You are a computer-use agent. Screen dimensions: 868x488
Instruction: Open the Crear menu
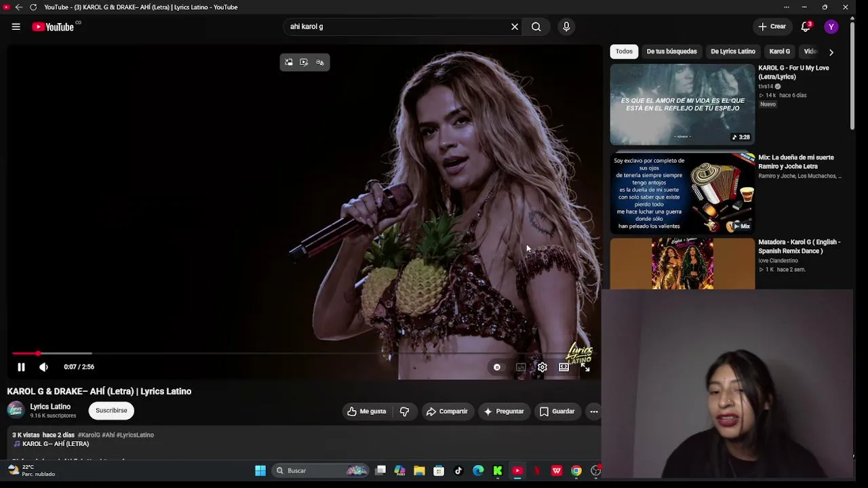click(x=772, y=26)
